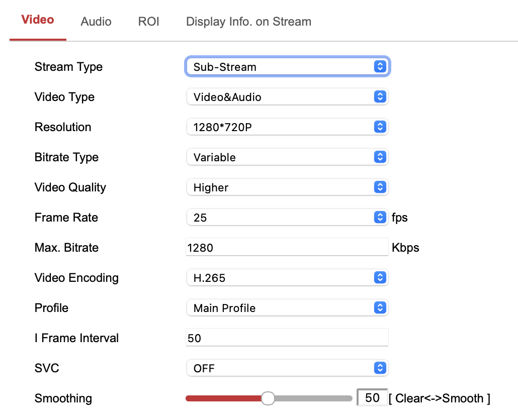Expand the Video Type dropdown
This screenshot has height=420, width=518.
point(287,97)
